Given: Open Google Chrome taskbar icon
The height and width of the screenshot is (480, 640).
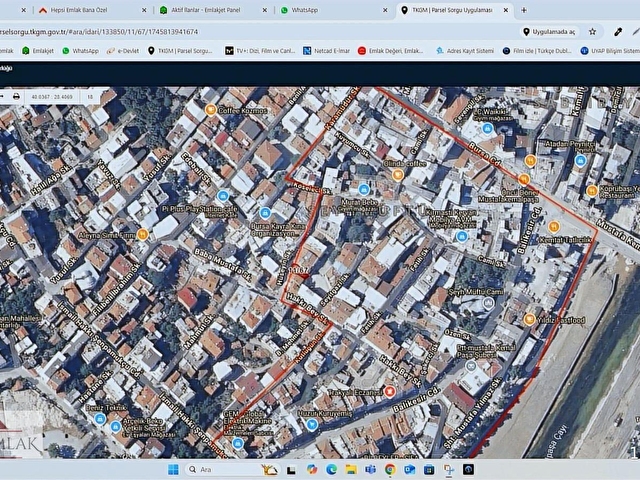Looking at the screenshot, I should click(390, 470).
